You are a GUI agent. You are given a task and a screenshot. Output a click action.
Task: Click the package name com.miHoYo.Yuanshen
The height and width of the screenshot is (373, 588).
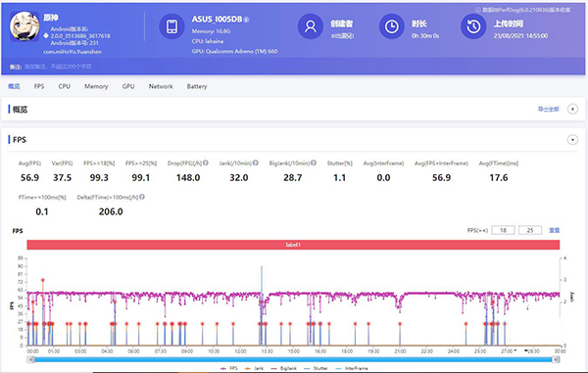(73, 52)
